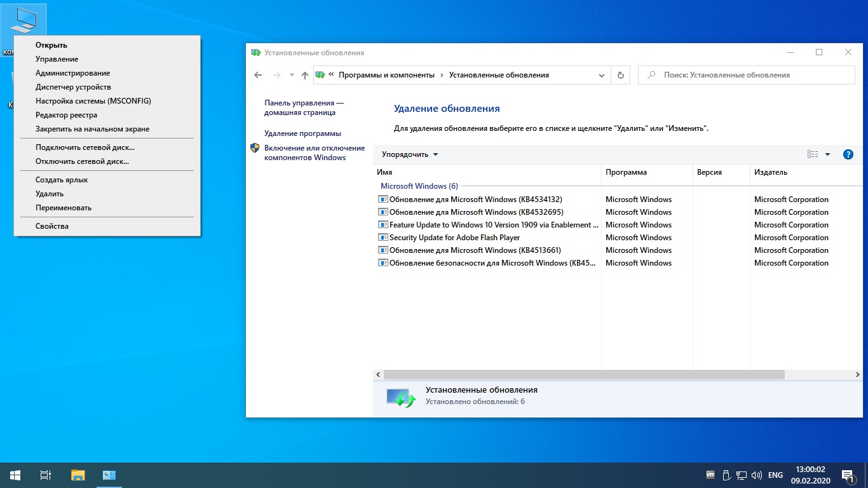868x488 pixels.
Task: Click the shield icon beside Windows components link
Action: click(255, 148)
